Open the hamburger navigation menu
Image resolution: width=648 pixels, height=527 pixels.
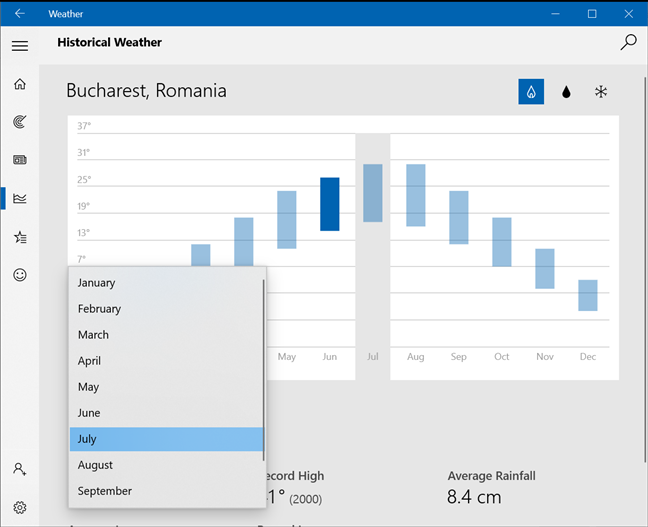click(x=19, y=46)
